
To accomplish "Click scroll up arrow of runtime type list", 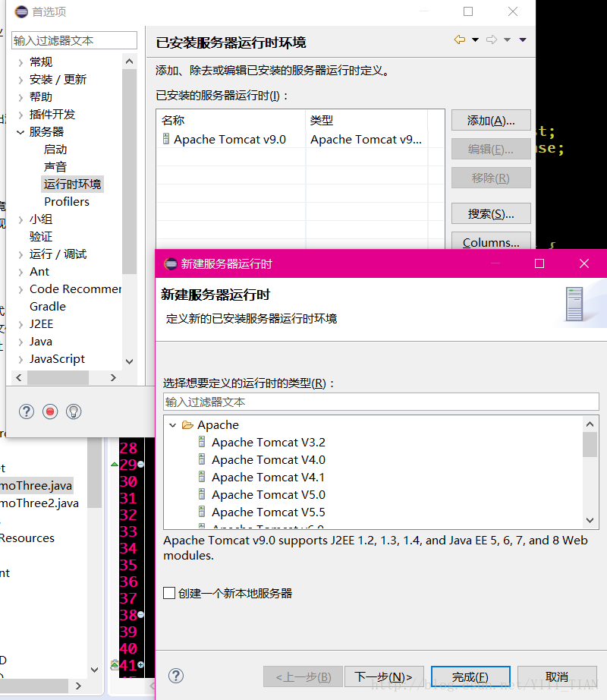I will (590, 424).
